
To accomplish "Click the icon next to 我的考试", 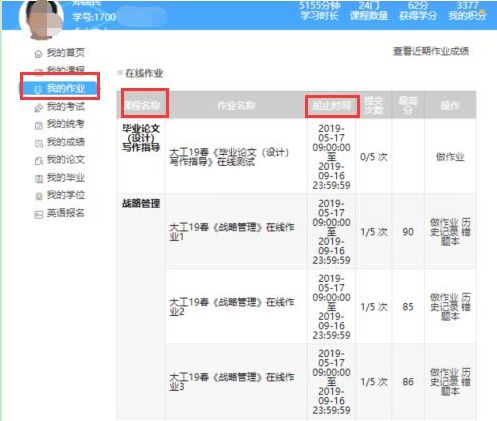I will pos(39,108).
